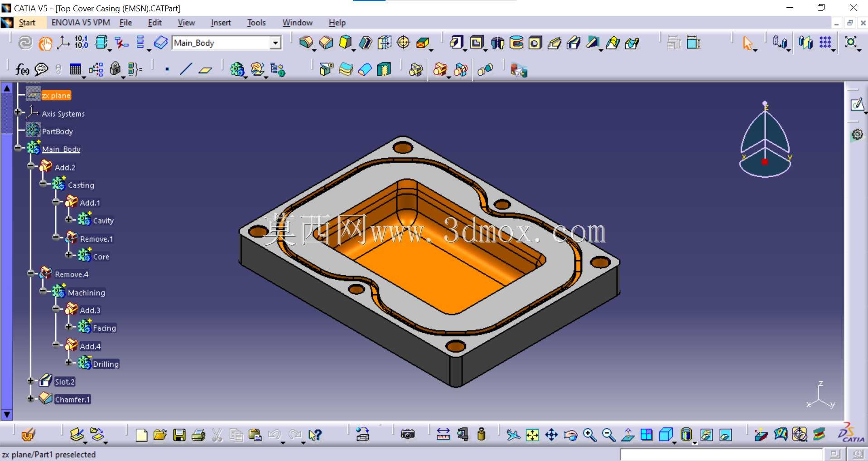Click the Design Table icon
Screen dimensions: 868x461
[75, 69]
